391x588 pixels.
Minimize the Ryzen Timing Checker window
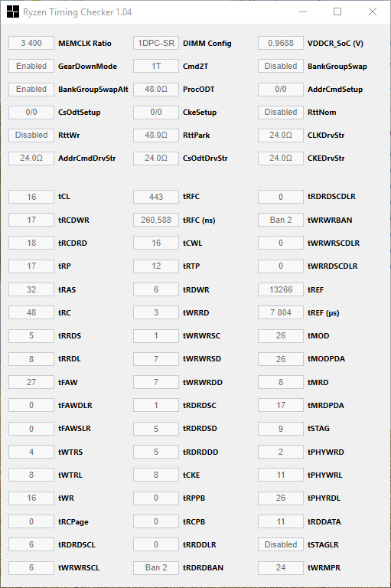coord(303,11)
